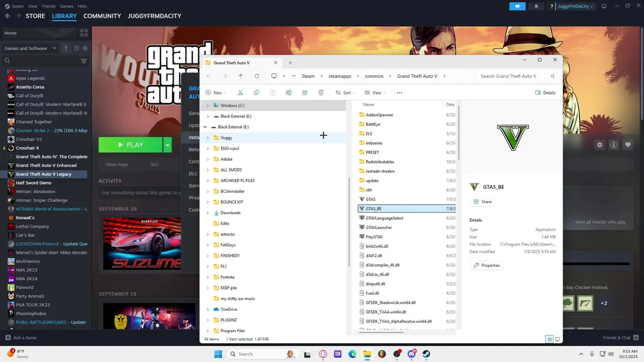Close the Grand Theft Auto V Explorer tab

coord(275,63)
